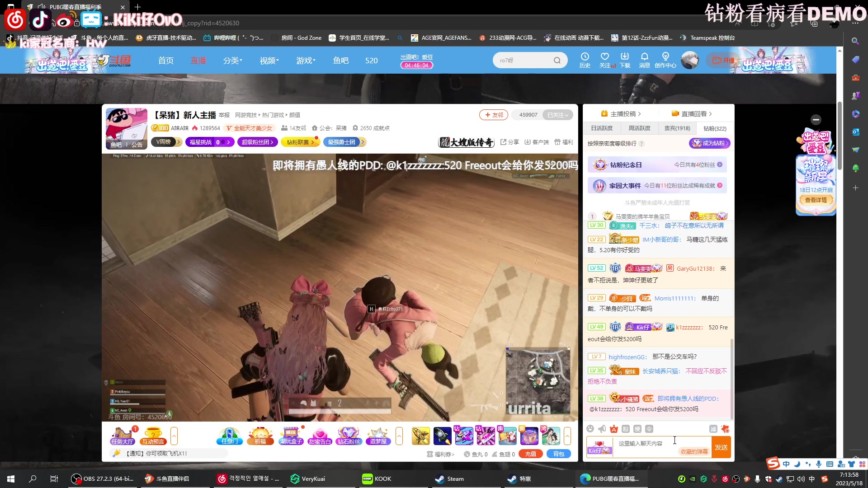Open 直播回看 replay link
The width and height of the screenshot is (868, 488).
click(x=692, y=114)
